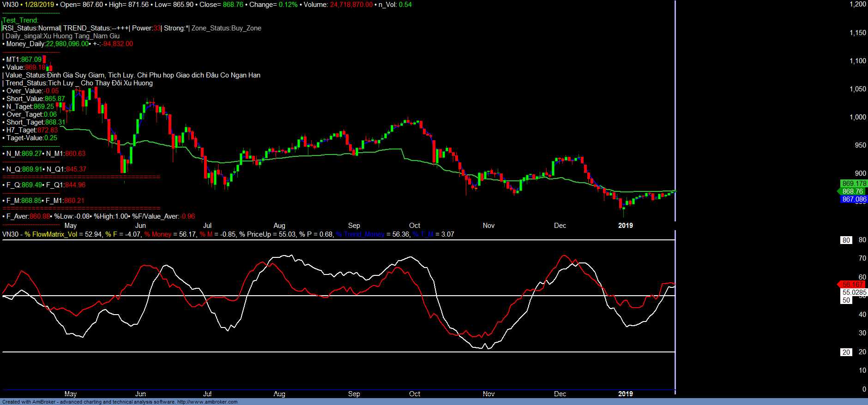The width and height of the screenshot is (868, 405).
Task: Select the green 868.76 close price tag
Action: (x=852, y=191)
